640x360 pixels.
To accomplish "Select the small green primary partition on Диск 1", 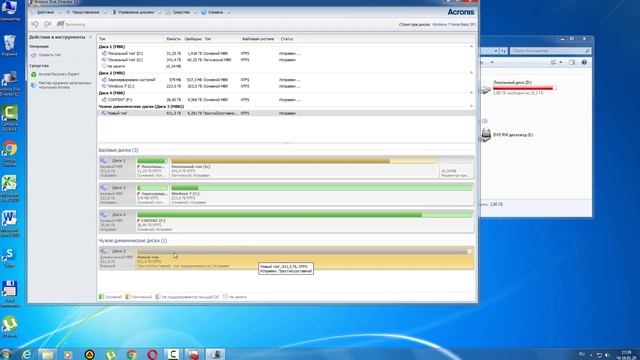I will click(152, 168).
